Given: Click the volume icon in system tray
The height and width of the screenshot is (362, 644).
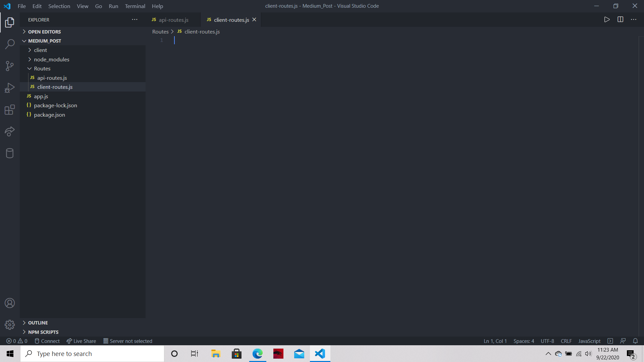Looking at the screenshot, I should click(x=588, y=354).
